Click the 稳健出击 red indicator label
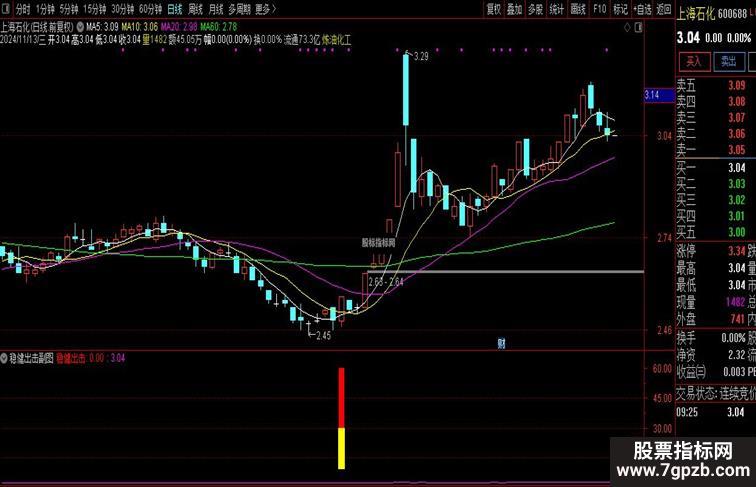The image size is (756, 487). point(71,358)
